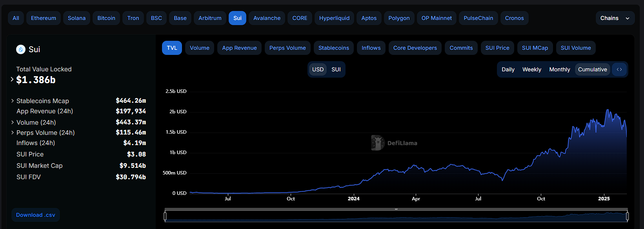Select Daily interval
This screenshot has height=229, width=644.
coord(508,69)
